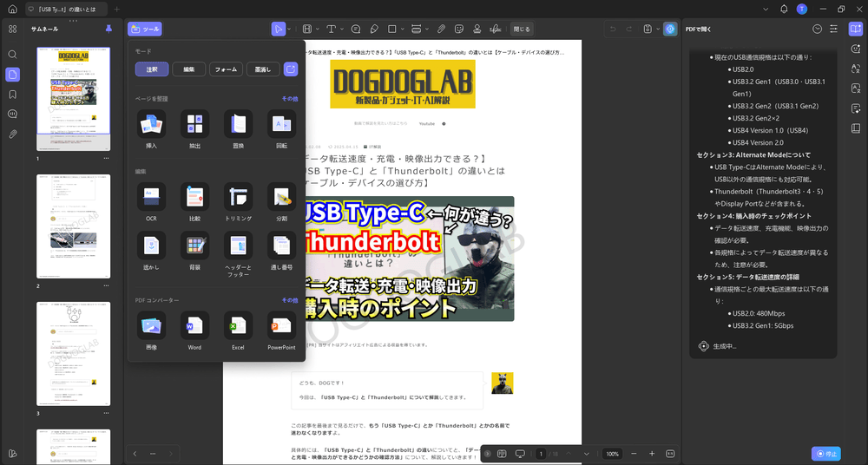Open the Header and Footer tool

coord(238,246)
